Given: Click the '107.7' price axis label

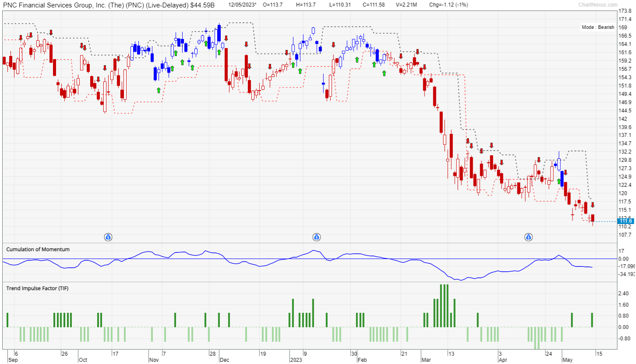Looking at the screenshot, I should [x=625, y=234].
